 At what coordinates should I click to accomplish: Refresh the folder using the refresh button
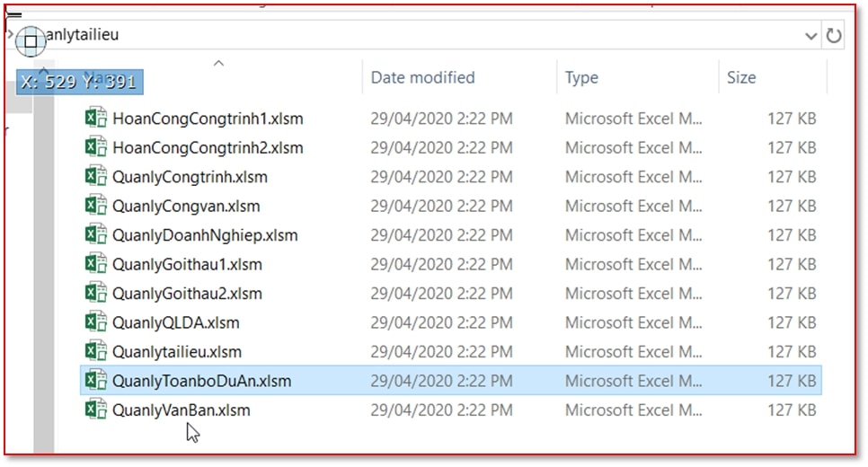pos(834,36)
